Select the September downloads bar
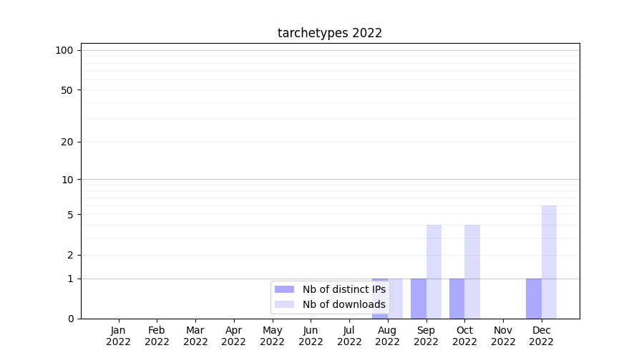 point(434,271)
